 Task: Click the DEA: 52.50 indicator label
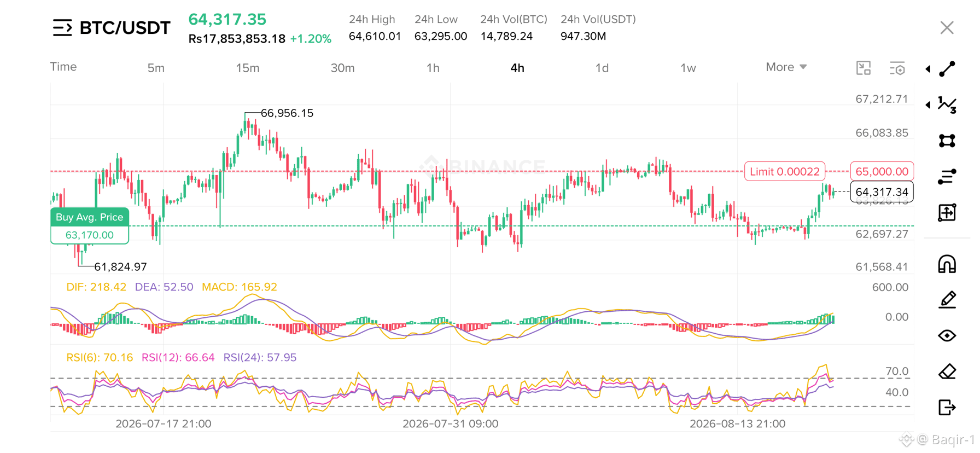(164, 287)
